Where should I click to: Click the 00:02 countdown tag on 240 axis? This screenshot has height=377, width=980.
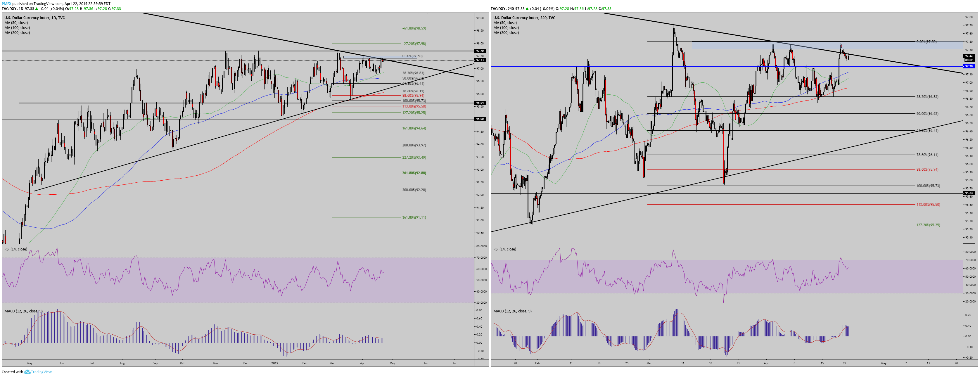[x=969, y=60]
